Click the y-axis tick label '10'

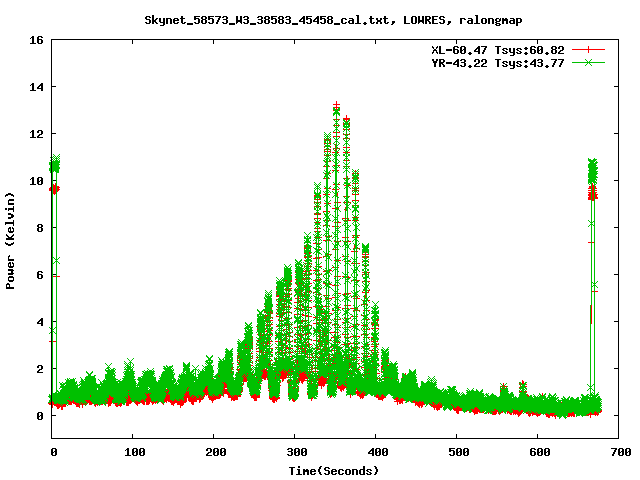click(x=36, y=181)
